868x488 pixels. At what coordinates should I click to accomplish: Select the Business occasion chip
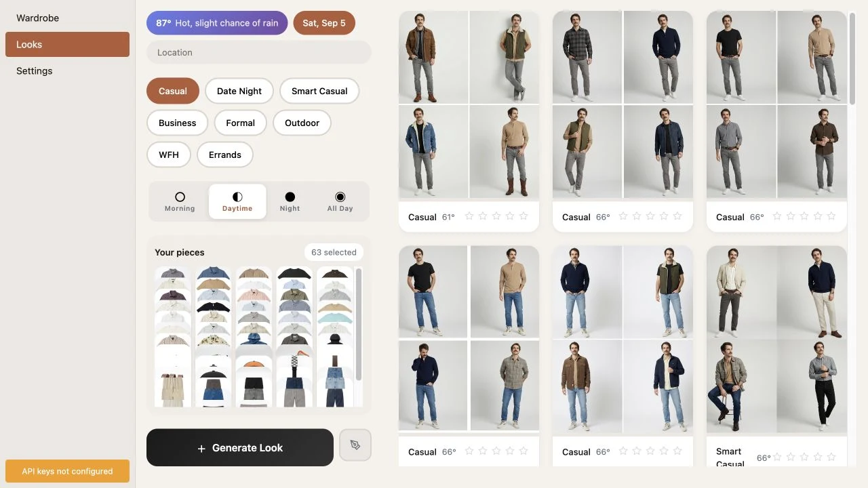pyautogui.click(x=177, y=123)
